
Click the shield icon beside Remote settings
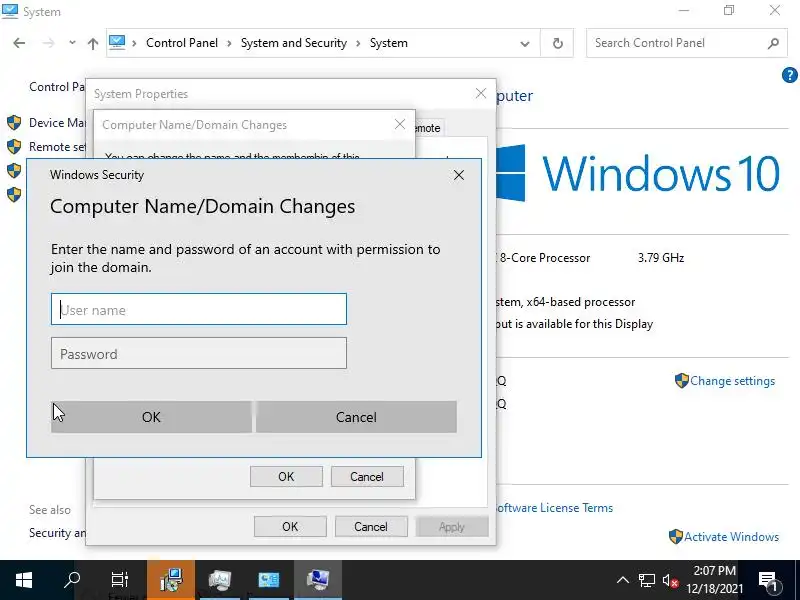pos(14,146)
